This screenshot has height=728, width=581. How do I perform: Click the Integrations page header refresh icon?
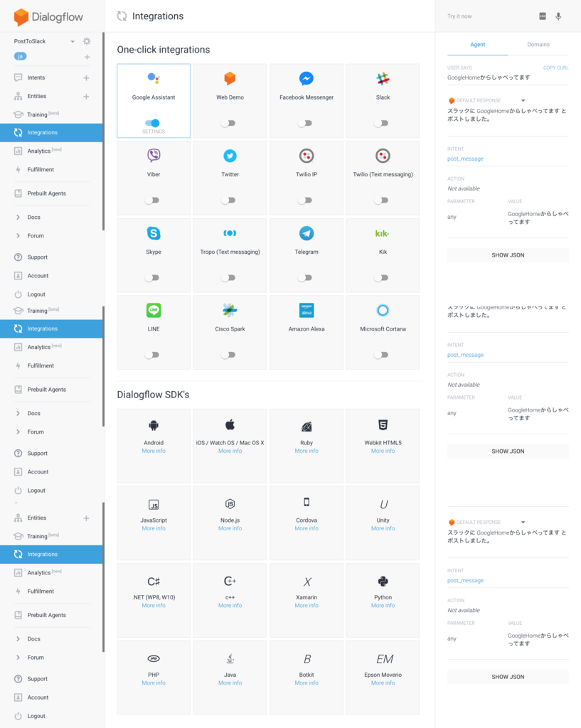point(122,16)
